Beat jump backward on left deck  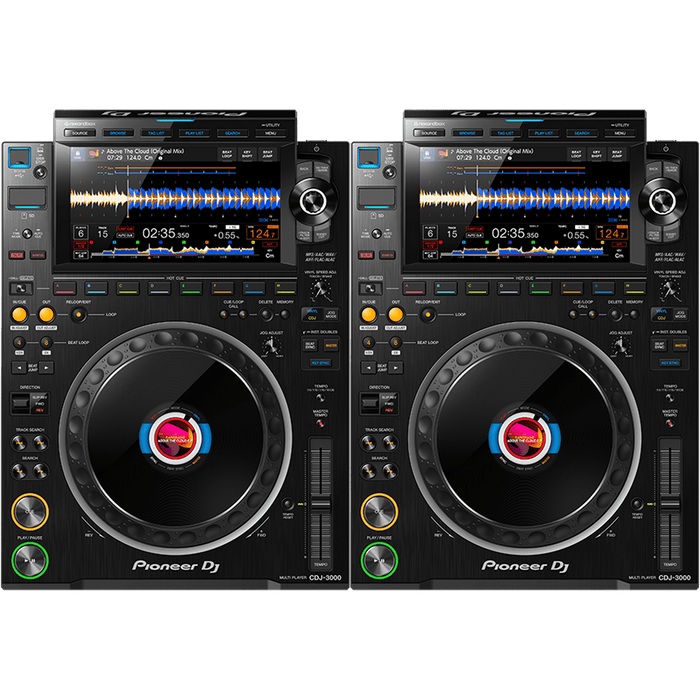tap(19, 368)
